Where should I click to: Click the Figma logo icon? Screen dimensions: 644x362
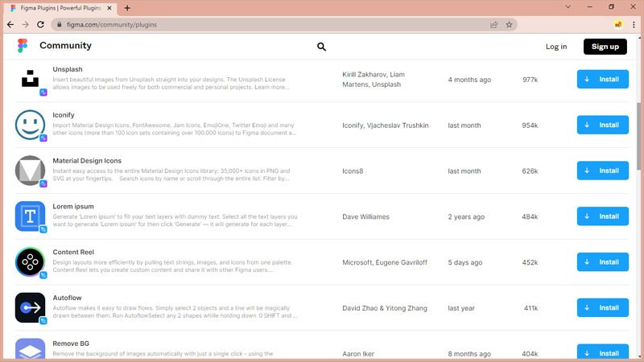coord(23,46)
